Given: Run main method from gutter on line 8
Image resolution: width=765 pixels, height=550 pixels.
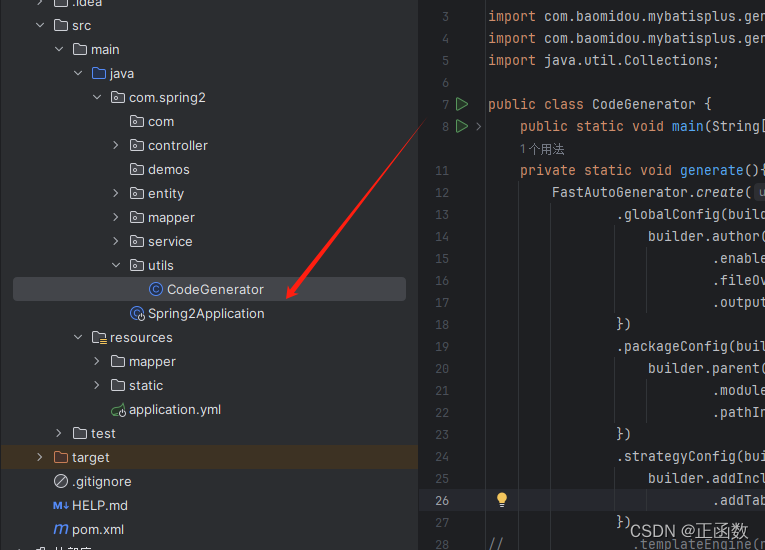Looking at the screenshot, I should (462, 126).
